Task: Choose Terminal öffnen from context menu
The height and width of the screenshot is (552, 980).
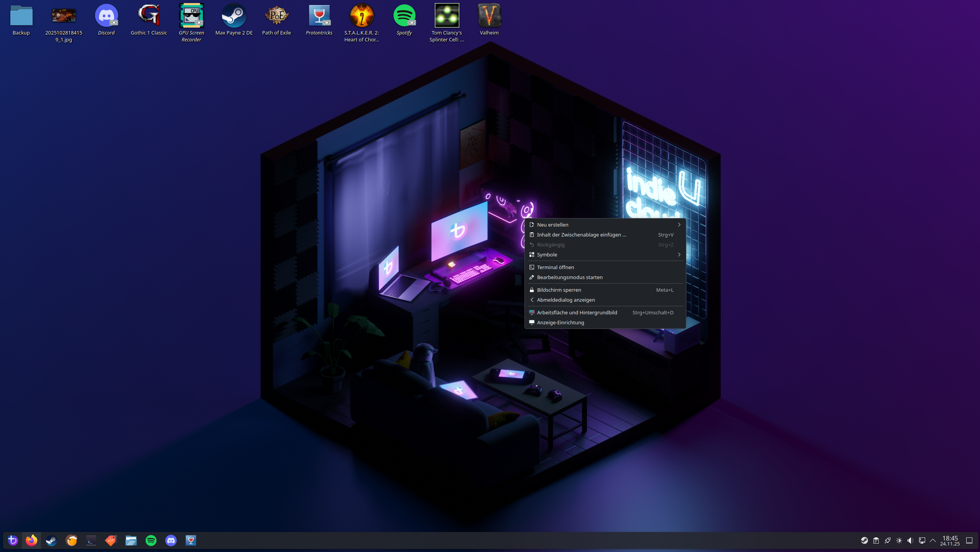Action: (556, 267)
